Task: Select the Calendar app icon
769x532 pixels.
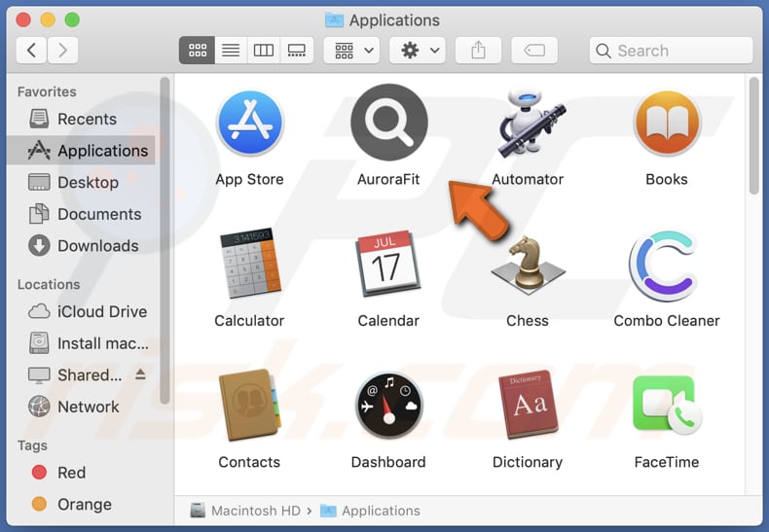Action: pyautogui.click(x=388, y=263)
